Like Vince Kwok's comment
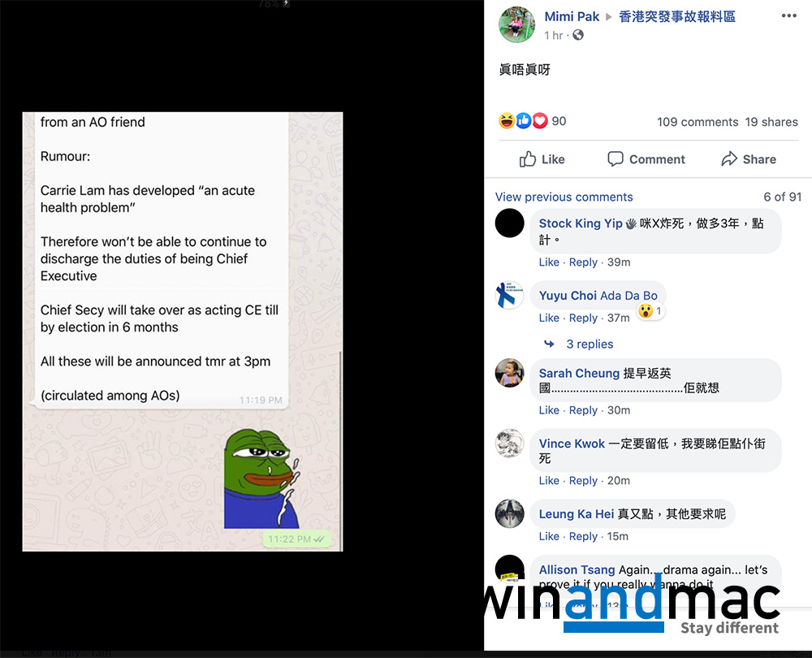This screenshot has width=812, height=658. [x=549, y=480]
